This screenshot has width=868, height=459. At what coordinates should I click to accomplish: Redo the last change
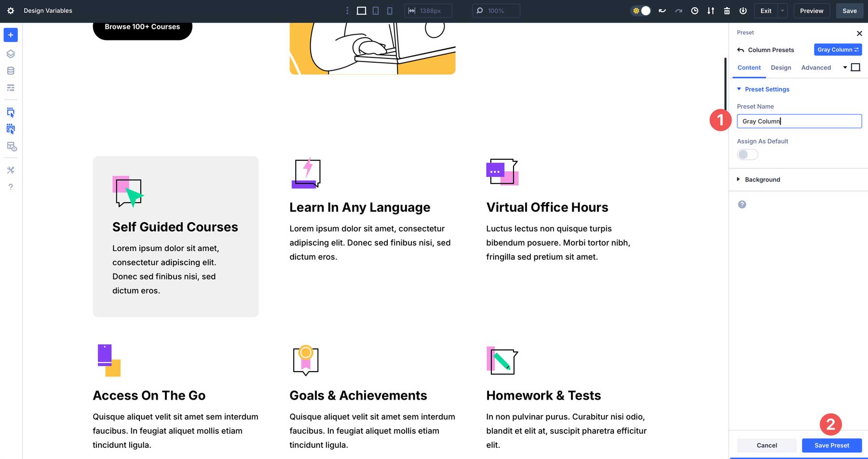coord(678,10)
